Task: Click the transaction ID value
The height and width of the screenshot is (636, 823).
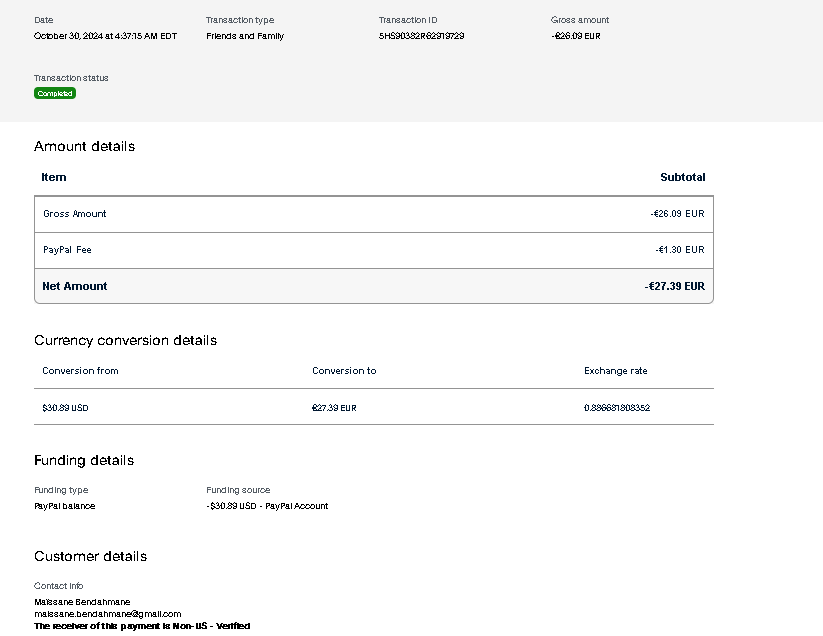Action: 421,36
